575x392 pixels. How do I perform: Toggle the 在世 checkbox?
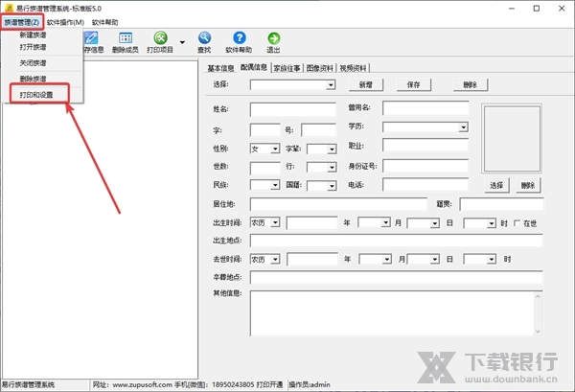517,223
